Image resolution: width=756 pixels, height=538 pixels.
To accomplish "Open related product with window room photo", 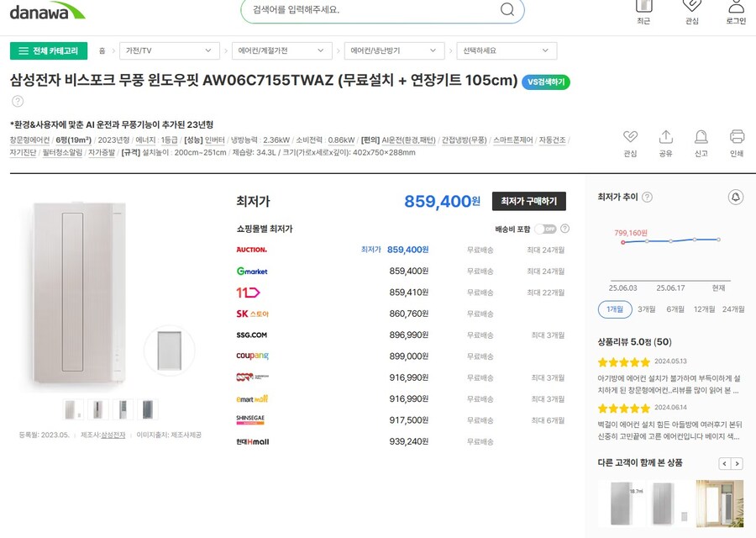I will [720, 504].
